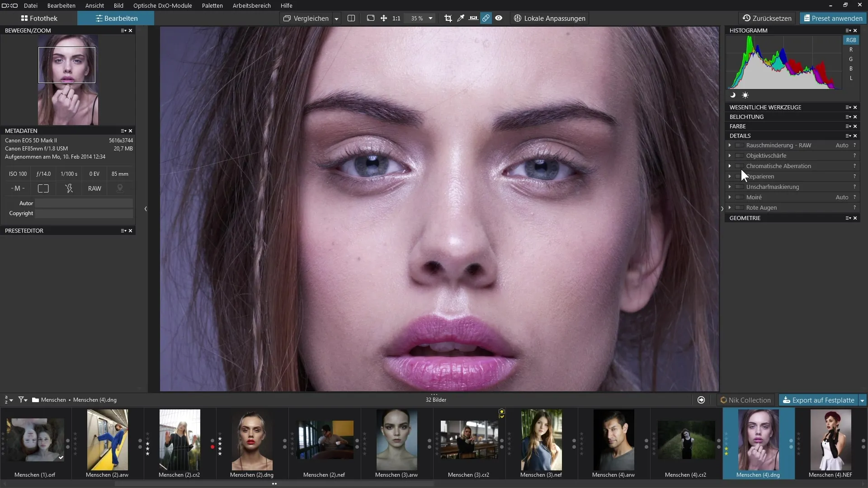Collapse the left panel with arrow
Screen dimensions: 868x488
pyautogui.click(x=146, y=209)
